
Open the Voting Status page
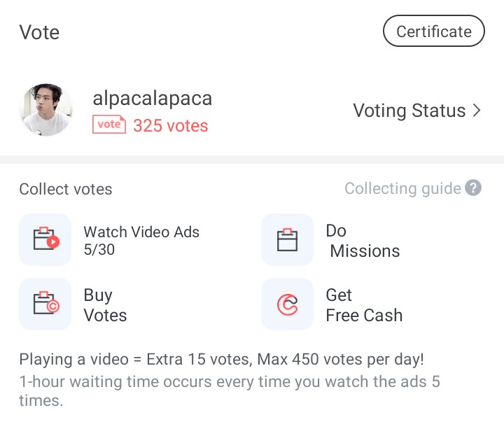click(409, 111)
